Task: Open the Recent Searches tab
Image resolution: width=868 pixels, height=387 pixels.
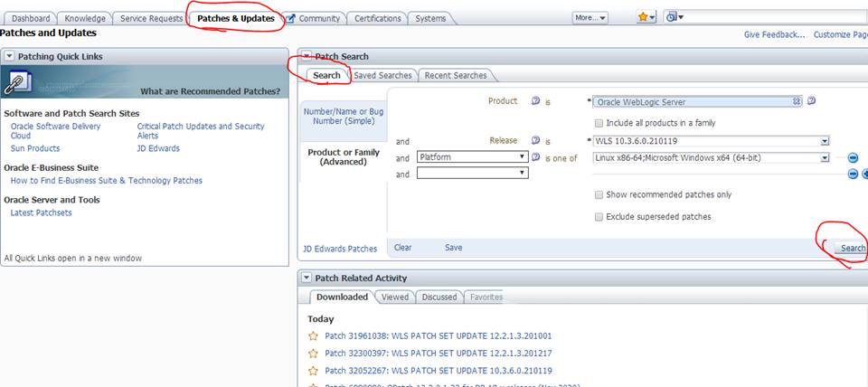Action: coord(456,75)
